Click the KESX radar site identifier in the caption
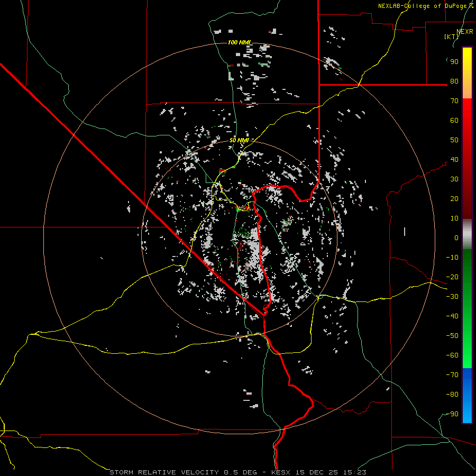 coord(281,472)
